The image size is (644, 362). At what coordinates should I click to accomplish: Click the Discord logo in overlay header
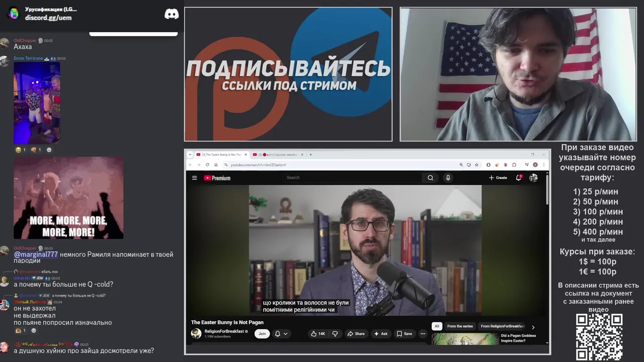tap(172, 14)
